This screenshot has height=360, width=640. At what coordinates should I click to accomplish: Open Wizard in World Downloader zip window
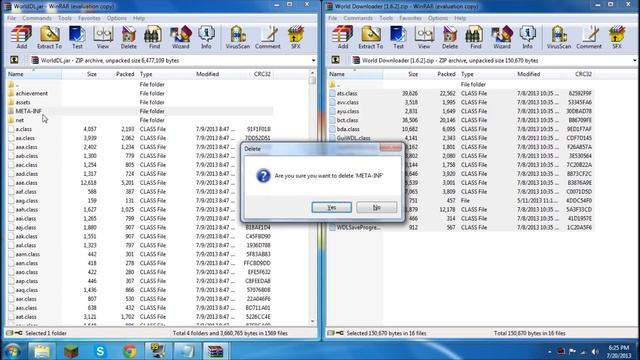coord(502,37)
